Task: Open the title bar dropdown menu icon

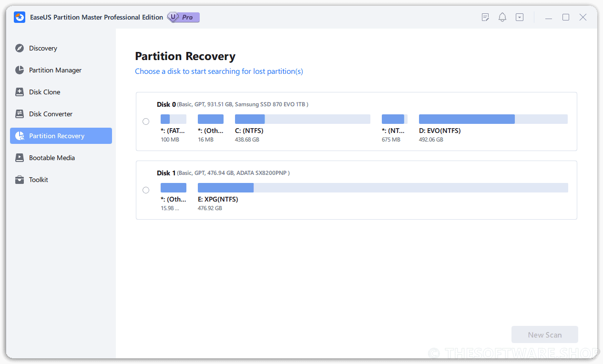Action: coord(520,17)
